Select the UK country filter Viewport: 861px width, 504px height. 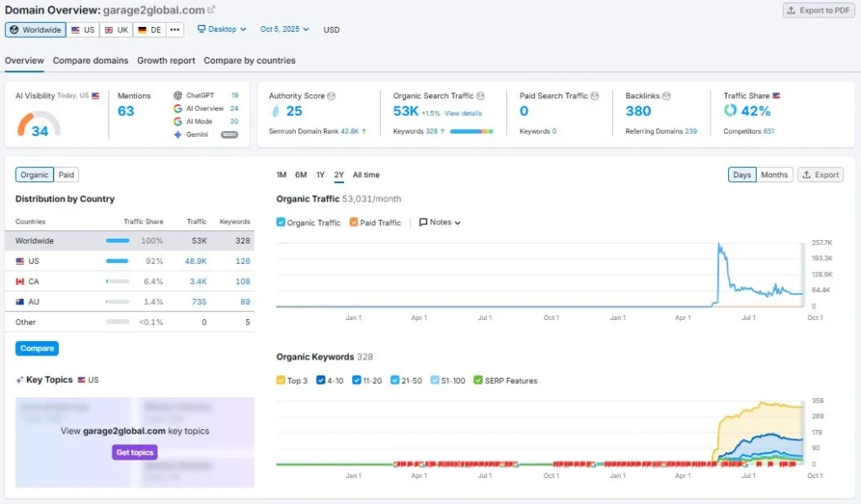[116, 29]
